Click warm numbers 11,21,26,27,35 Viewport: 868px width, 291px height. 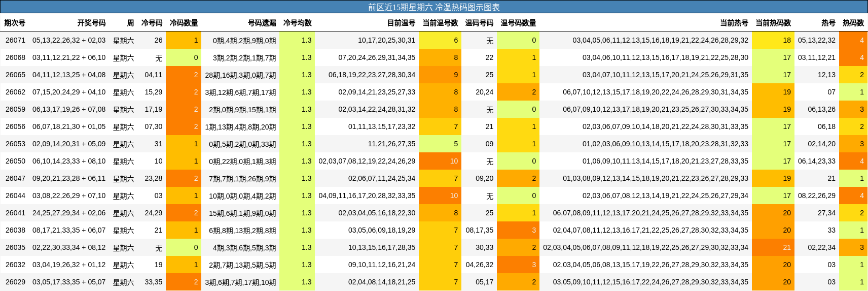pyautogui.click(x=391, y=144)
